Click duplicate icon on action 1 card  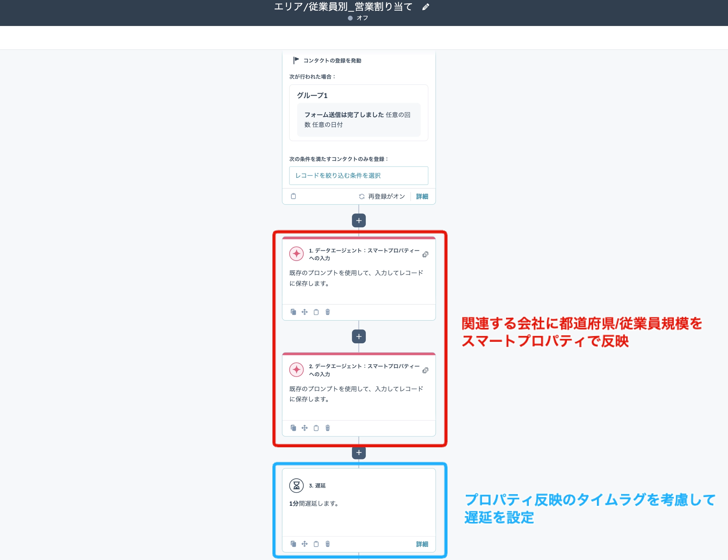293,312
